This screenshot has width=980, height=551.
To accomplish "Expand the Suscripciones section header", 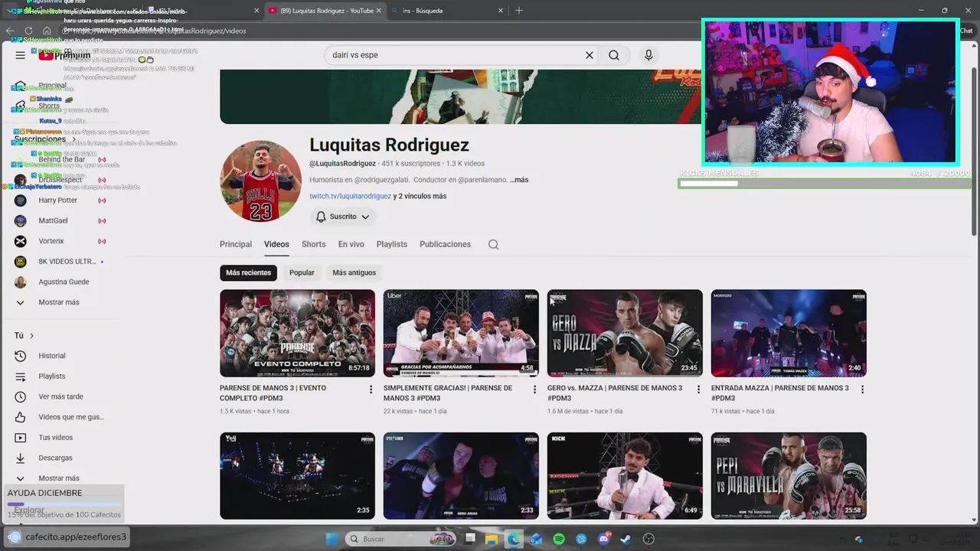I will point(44,139).
